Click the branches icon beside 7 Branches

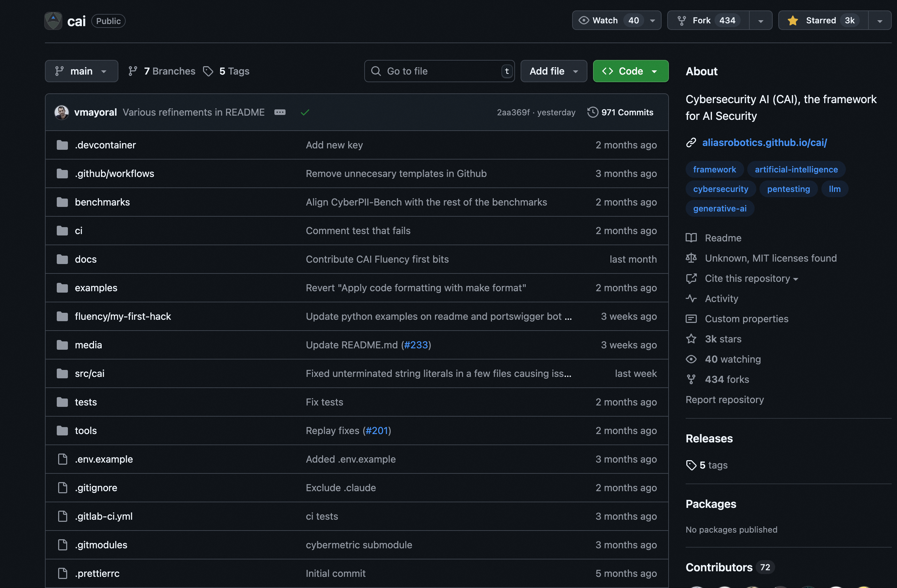pos(133,71)
